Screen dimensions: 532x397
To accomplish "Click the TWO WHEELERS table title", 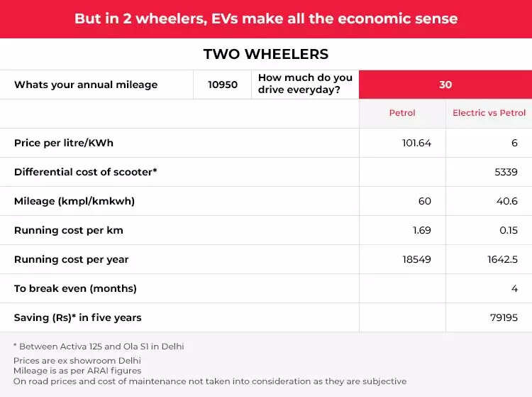I will pos(266,54).
